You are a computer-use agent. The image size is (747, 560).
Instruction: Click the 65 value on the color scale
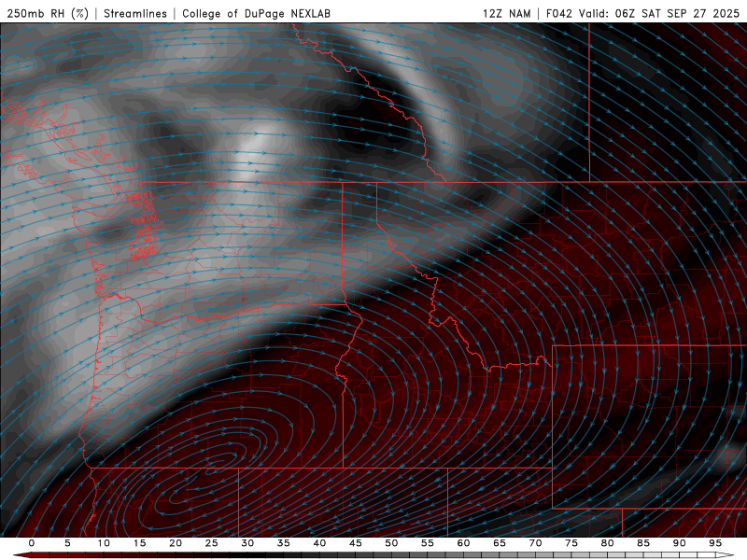pyautogui.click(x=500, y=543)
